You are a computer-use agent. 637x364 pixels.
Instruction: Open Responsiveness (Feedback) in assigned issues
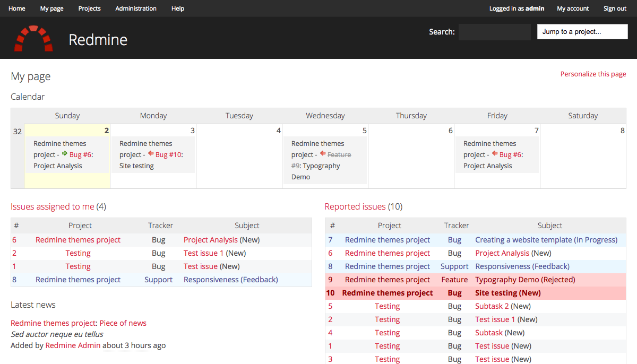coord(231,280)
